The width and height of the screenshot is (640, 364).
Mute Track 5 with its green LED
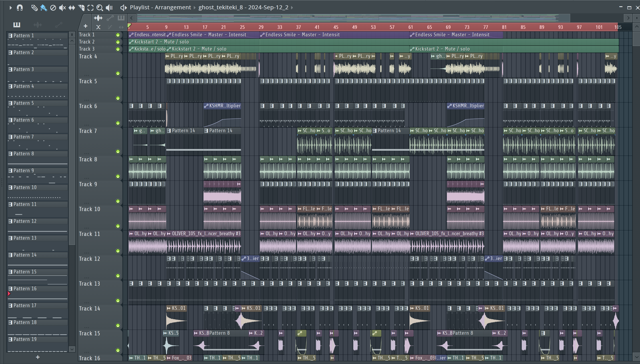click(x=118, y=98)
